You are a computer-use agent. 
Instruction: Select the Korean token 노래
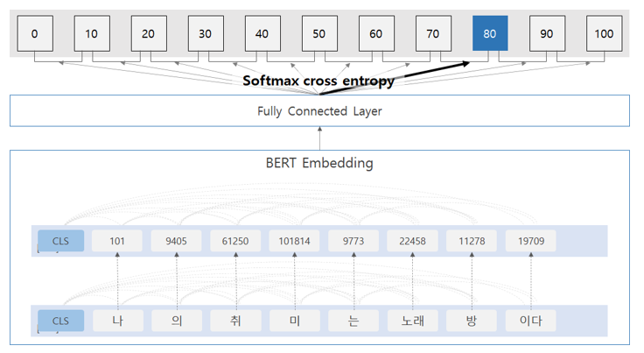412,321
